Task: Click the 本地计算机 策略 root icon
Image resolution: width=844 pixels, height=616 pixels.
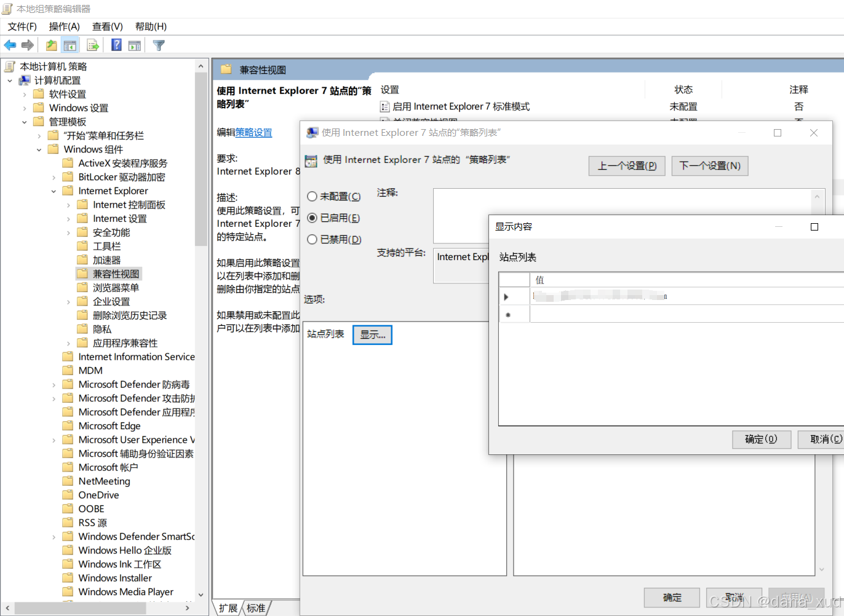Action: pyautogui.click(x=9, y=66)
